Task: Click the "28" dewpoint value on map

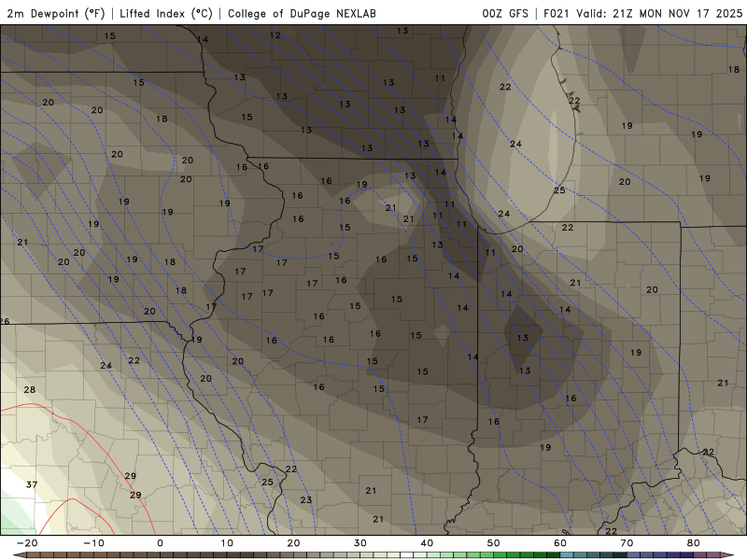Action: [30, 389]
